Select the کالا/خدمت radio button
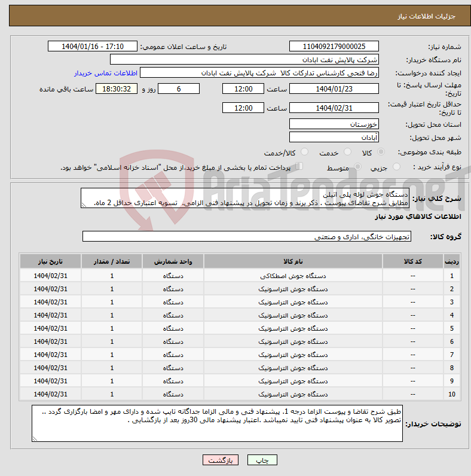Image resolution: width=471 pixels, height=476 pixels. tap(304, 152)
